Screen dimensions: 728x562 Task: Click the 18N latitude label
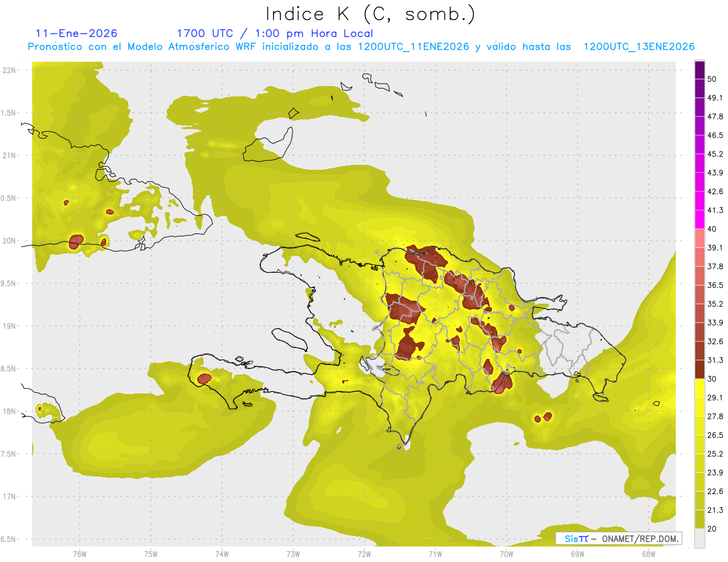point(9,411)
